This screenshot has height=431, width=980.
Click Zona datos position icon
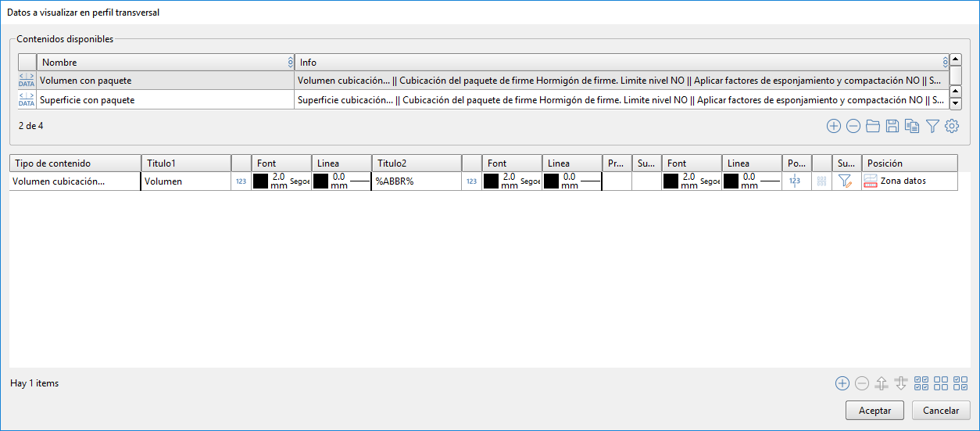[871, 181]
